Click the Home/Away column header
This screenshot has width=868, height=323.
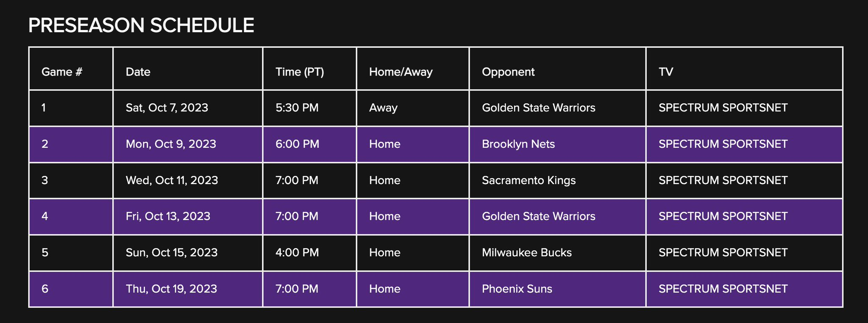coord(413,69)
